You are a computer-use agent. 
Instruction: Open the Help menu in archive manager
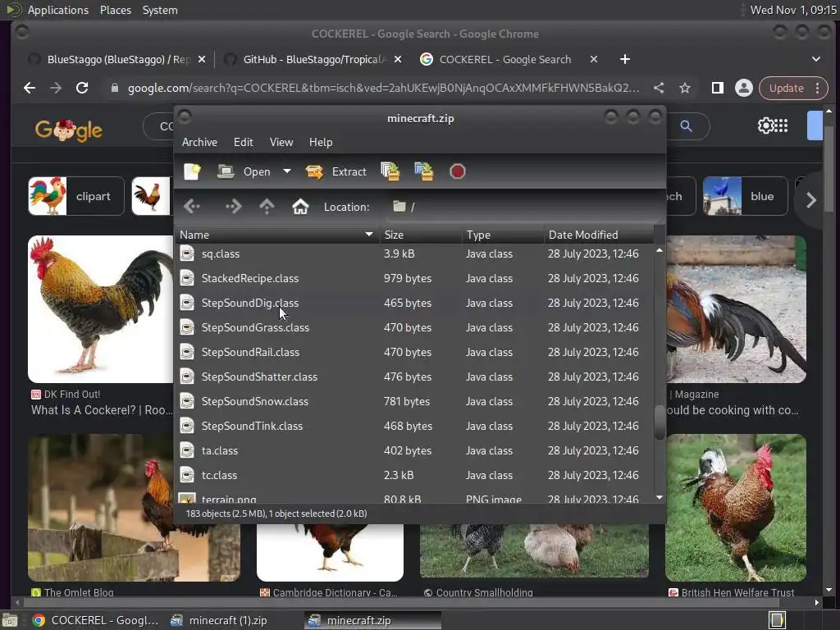[x=321, y=142]
